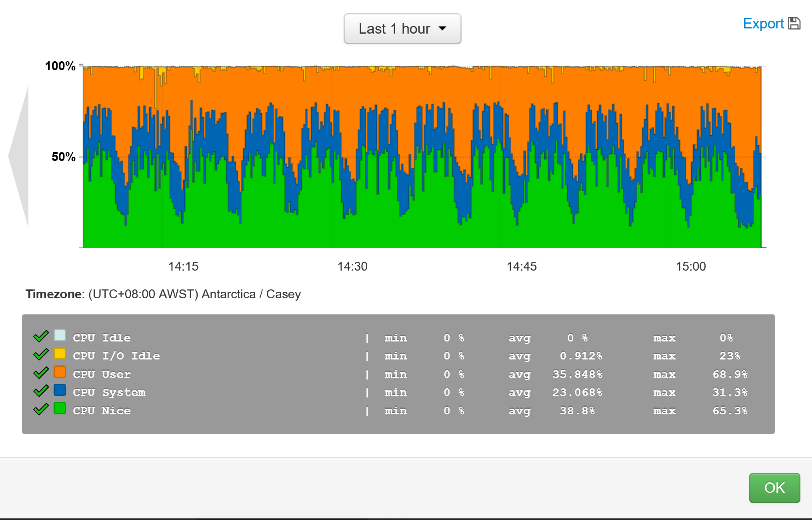Toggle the CPU Idle checkmark
812x520 pixels.
(41, 336)
